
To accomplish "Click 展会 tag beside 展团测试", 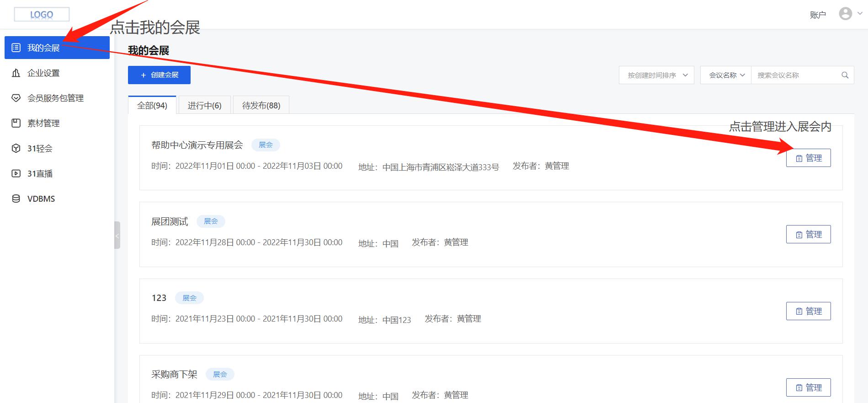I will tap(211, 221).
